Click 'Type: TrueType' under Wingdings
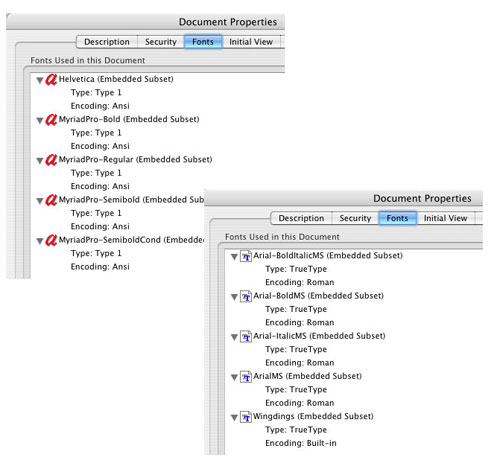 pos(296,430)
